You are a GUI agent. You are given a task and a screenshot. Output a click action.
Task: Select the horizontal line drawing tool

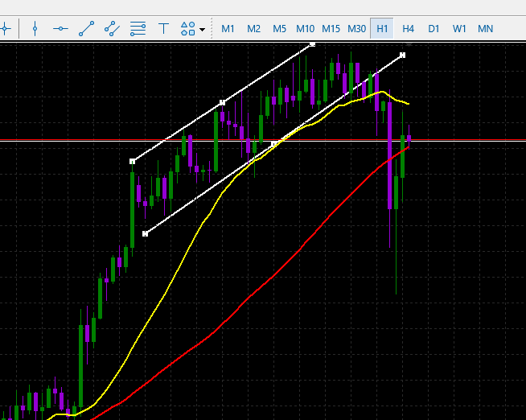pyautogui.click(x=60, y=29)
